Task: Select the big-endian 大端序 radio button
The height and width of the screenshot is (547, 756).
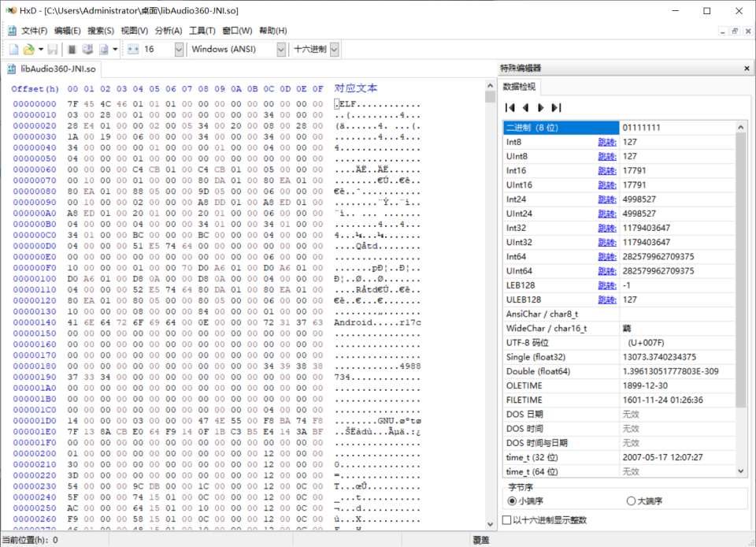Action: point(631,500)
